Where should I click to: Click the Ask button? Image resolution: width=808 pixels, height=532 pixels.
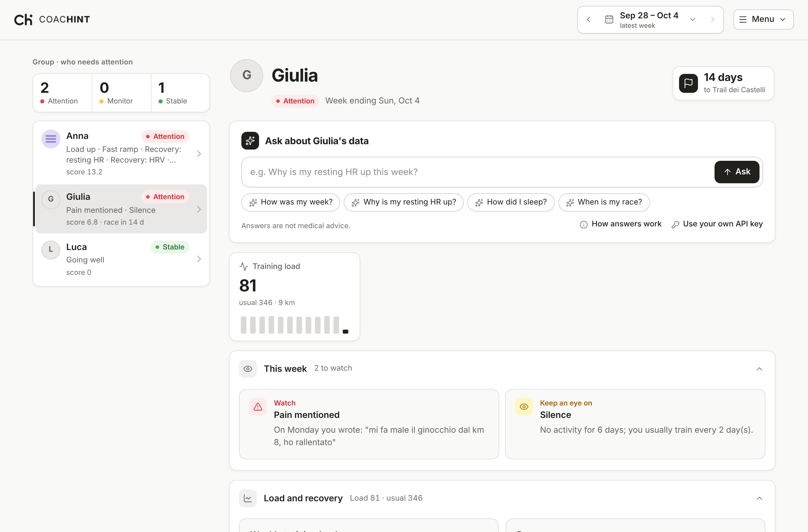point(737,172)
